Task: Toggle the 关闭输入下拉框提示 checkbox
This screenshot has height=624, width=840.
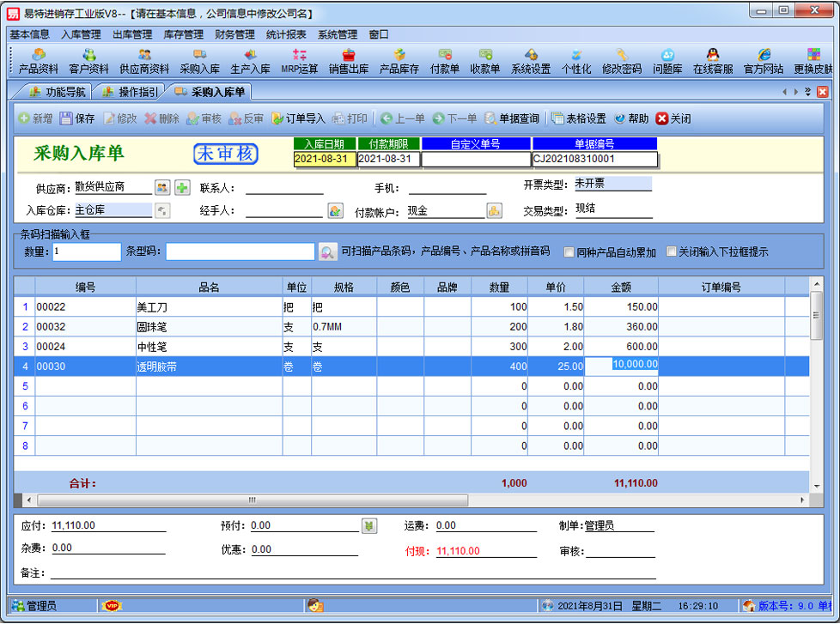Action: pos(672,252)
